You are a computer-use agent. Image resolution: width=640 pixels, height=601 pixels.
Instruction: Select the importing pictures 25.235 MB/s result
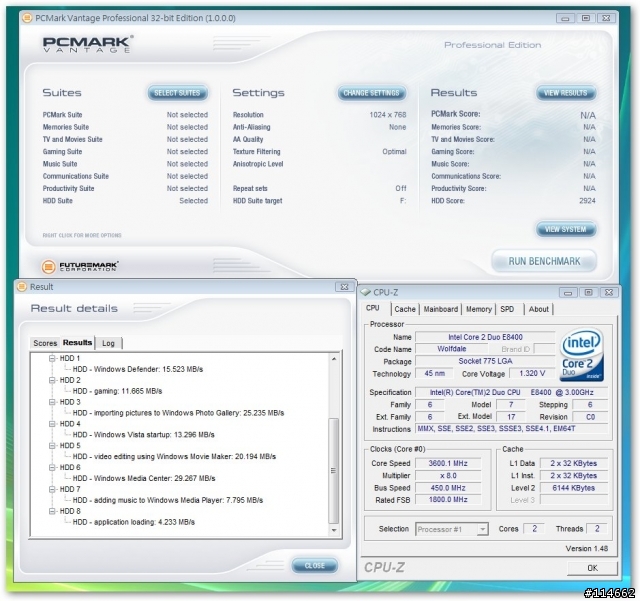point(178,413)
